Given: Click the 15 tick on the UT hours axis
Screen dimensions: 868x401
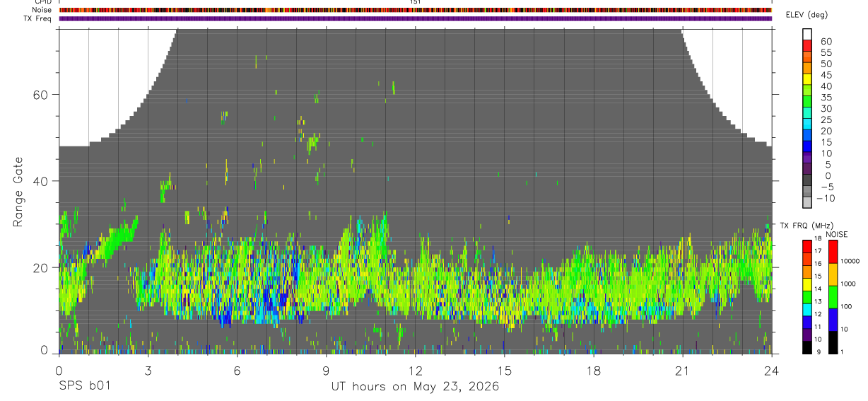Looking at the screenshot, I should click(x=505, y=370).
